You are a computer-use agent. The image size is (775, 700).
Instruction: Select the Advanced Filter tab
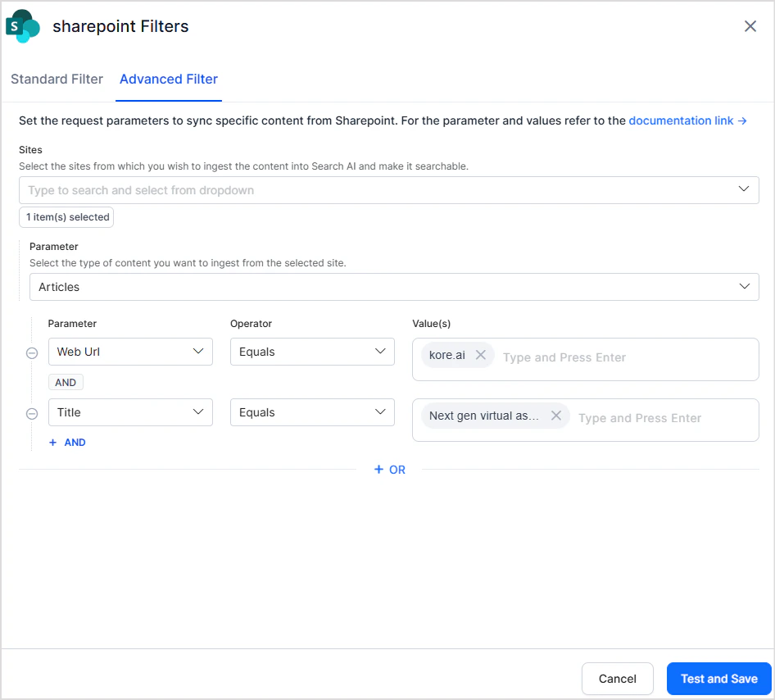169,80
